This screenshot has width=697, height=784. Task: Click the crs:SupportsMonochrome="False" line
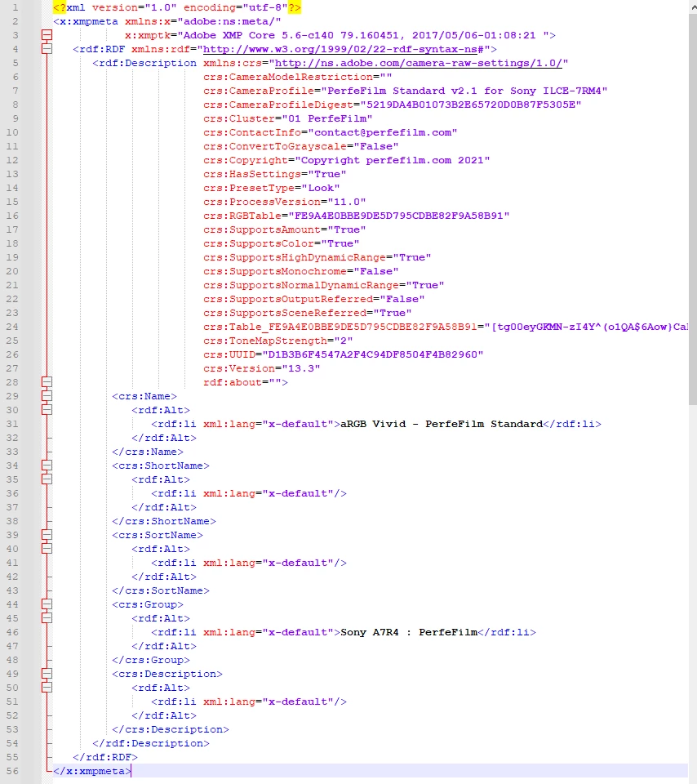301,271
